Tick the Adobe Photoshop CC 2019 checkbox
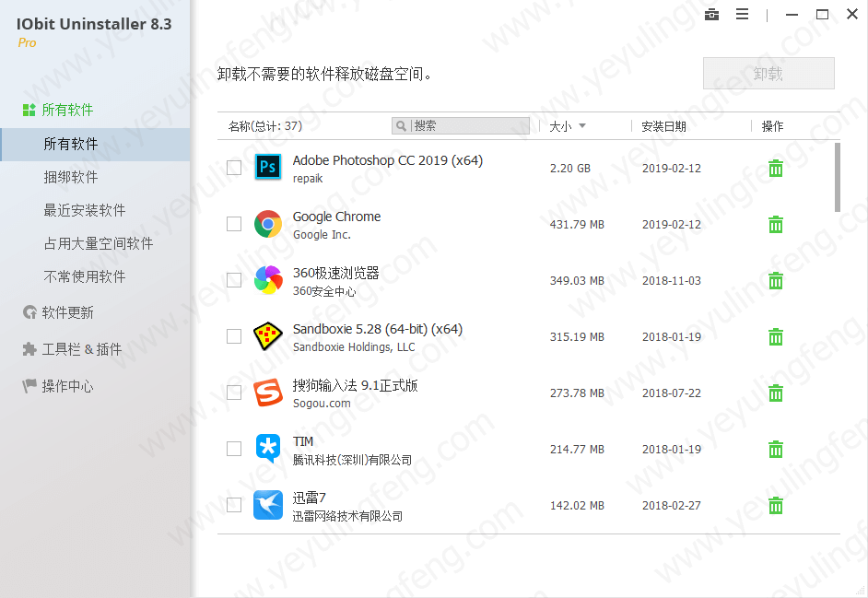Viewport: 868px width, 598px height. point(234,167)
